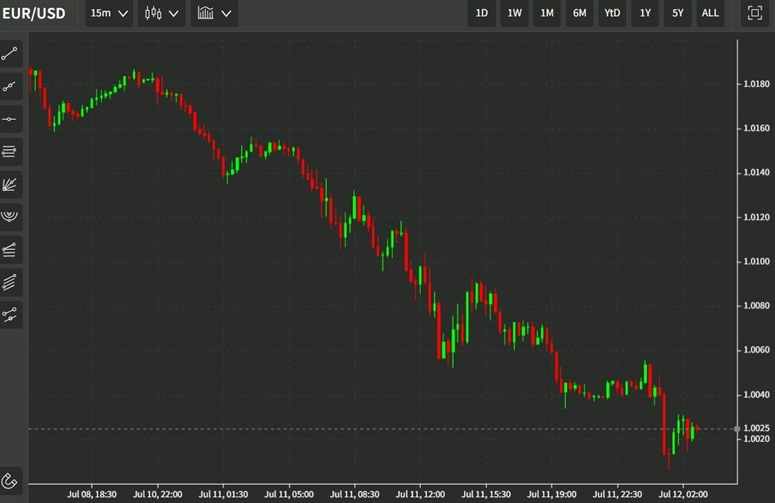Set chart range to ALL
Image resolution: width=775 pixels, height=503 pixels.
[710, 13]
